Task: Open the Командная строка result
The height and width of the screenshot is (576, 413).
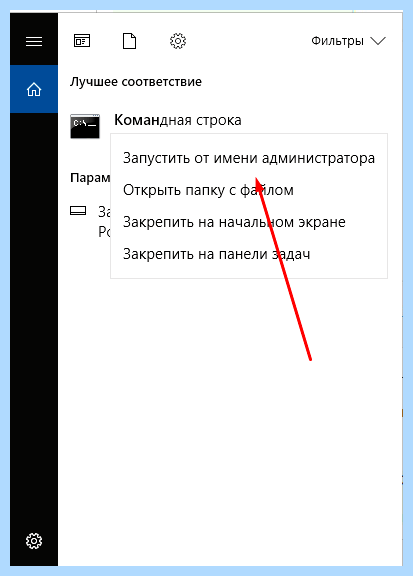Action: pos(178,120)
